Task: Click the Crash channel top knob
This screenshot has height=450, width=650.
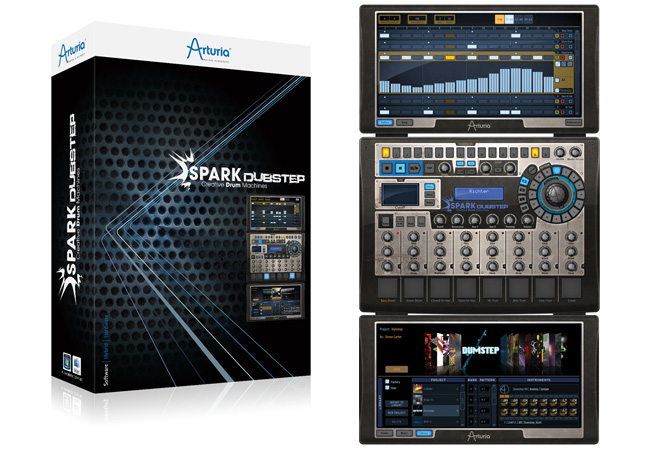Action: tap(571, 237)
